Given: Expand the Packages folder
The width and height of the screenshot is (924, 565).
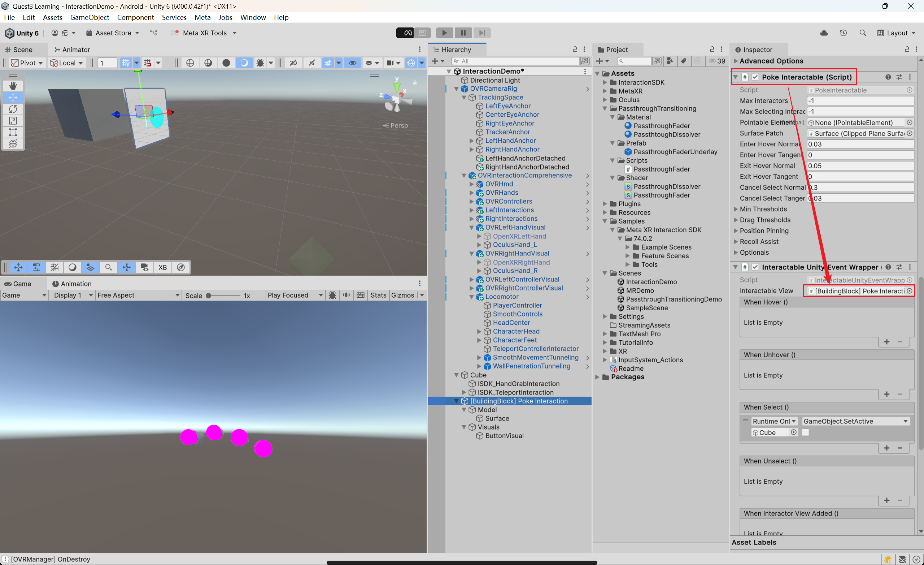Looking at the screenshot, I should tap(597, 377).
